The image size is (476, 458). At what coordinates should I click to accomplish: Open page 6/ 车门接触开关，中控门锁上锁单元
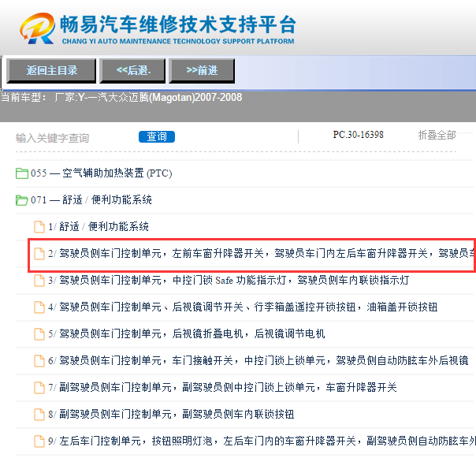(258, 360)
